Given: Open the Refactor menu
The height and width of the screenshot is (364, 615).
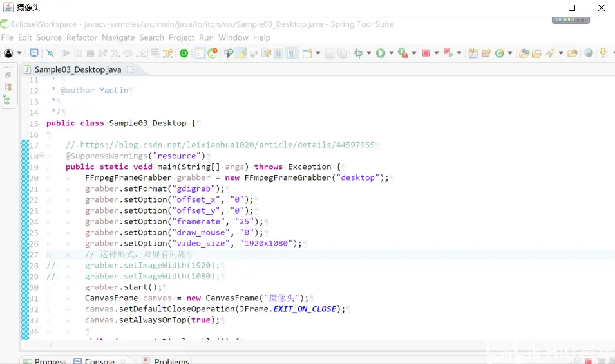Looking at the screenshot, I should pos(82,37).
